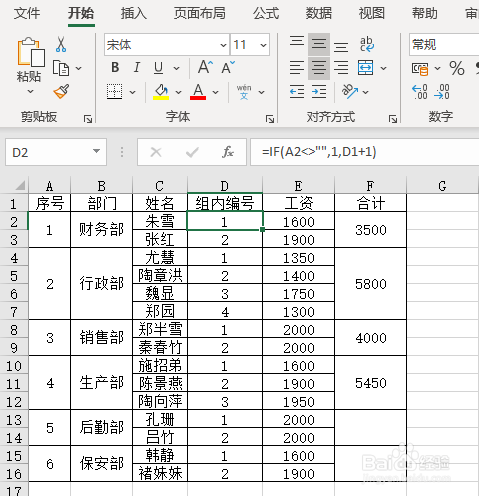This screenshot has width=479, height=496.
Task: Open number format box 常规
Action: click(444, 44)
